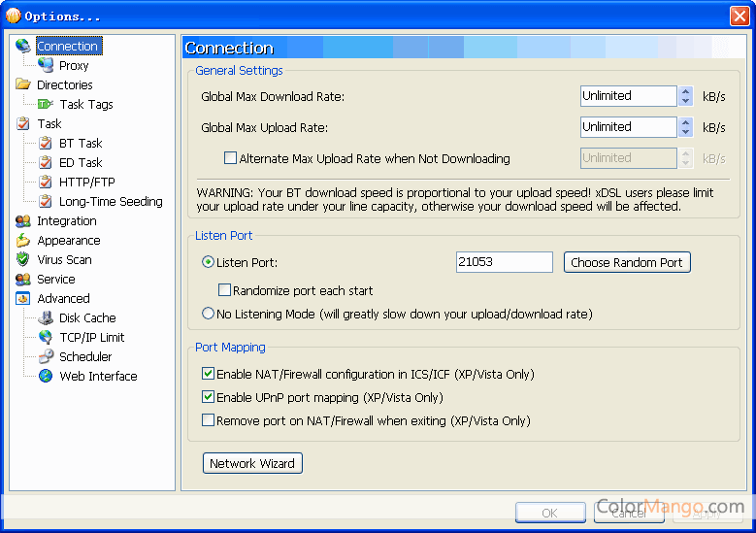
Task: Open Global Max Upload Rate dropdown
Action: (x=686, y=127)
